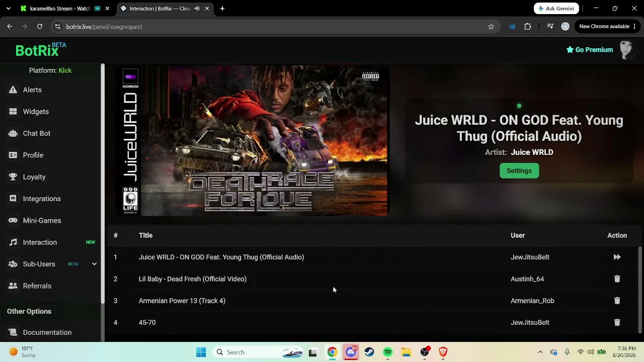
Task: Open Brave browser from the taskbar
Action: pos(443,352)
